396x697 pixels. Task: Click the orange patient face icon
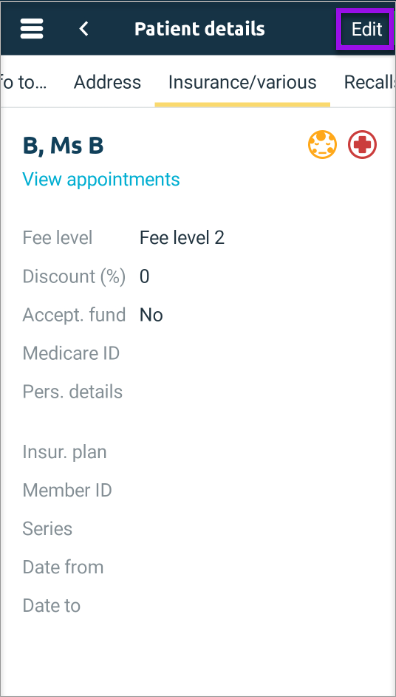(322, 145)
